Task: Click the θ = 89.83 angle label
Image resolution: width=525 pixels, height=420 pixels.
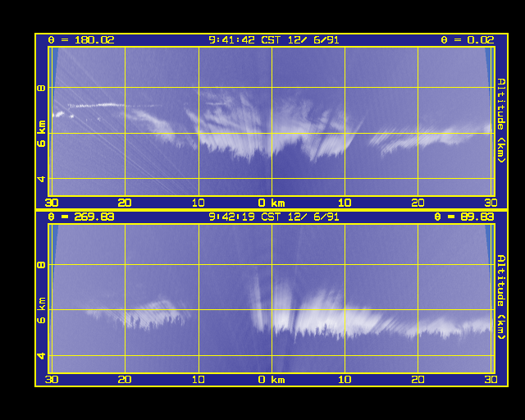Action: (x=464, y=217)
